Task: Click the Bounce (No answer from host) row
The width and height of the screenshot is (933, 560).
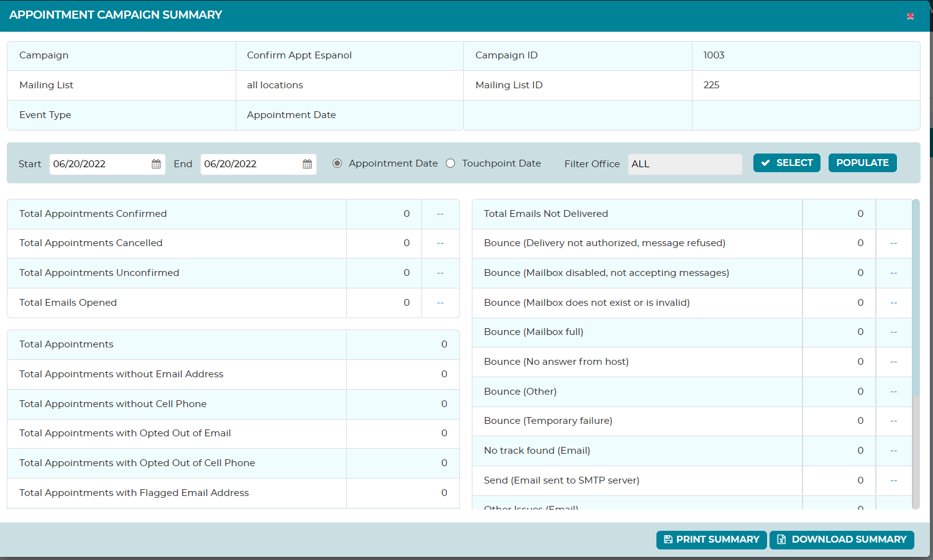Action: pyautogui.click(x=692, y=362)
